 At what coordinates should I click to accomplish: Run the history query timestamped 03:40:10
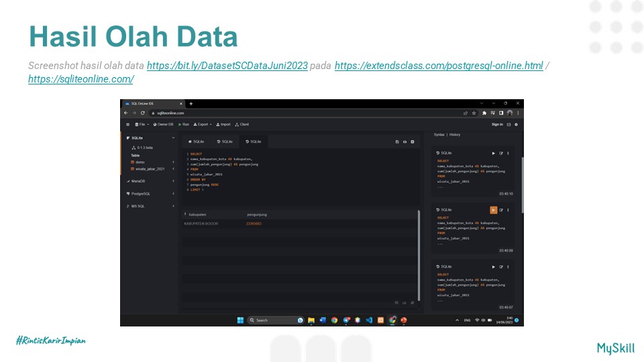494,153
